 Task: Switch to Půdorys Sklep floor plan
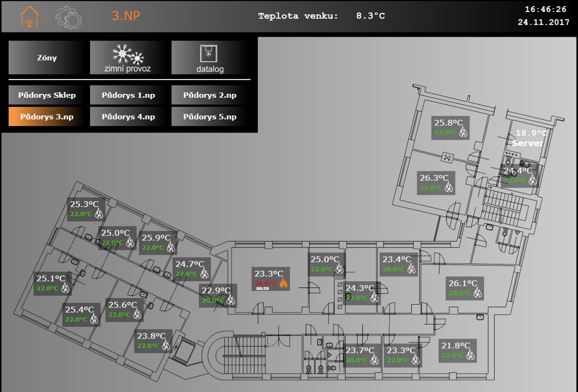[47, 95]
